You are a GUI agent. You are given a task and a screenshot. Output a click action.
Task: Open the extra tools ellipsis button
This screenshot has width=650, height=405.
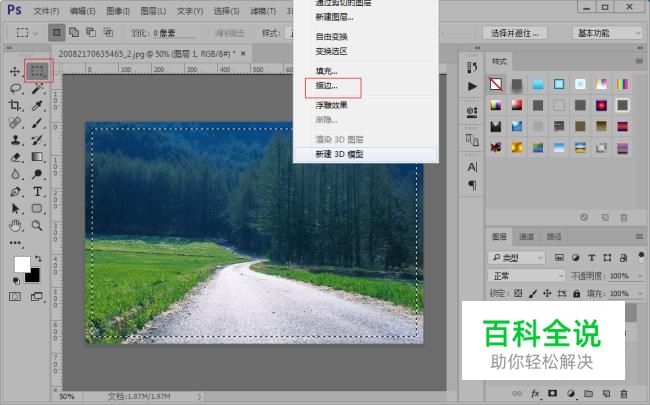(15, 243)
